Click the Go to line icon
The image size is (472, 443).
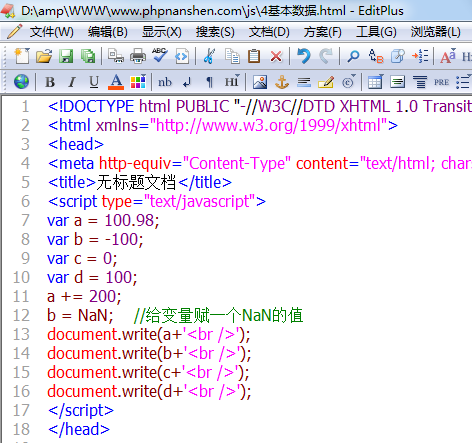pyautogui.click(x=398, y=56)
